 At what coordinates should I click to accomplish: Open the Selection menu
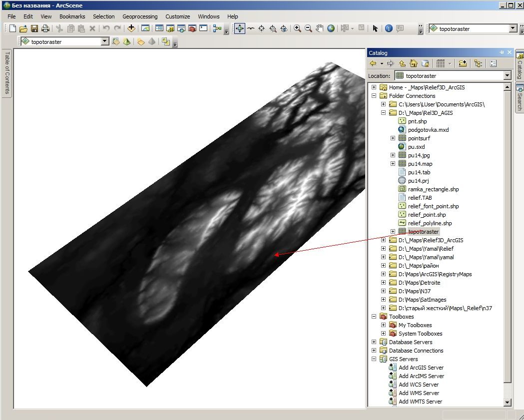(103, 16)
